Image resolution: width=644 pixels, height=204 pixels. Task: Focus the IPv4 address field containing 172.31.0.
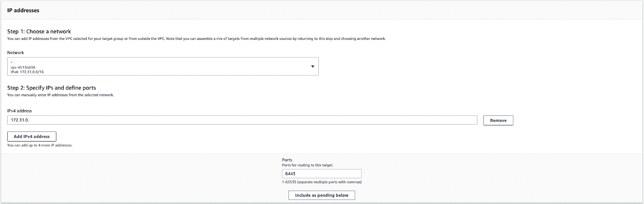coord(242,120)
